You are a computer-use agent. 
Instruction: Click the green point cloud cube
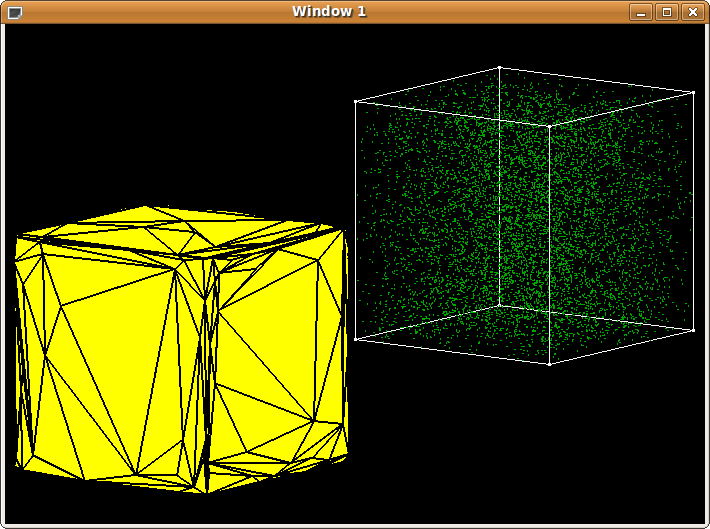tap(524, 216)
